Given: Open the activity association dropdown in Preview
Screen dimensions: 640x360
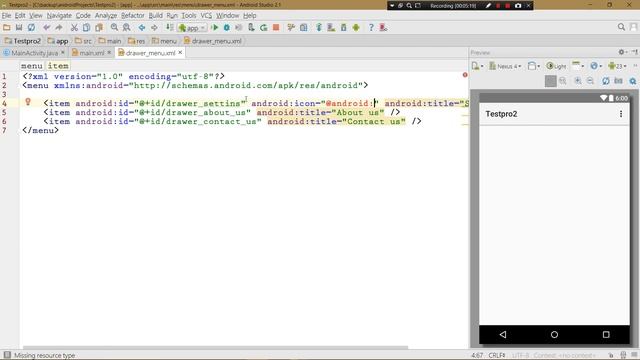Looking at the screenshot, I should pos(578,66).
